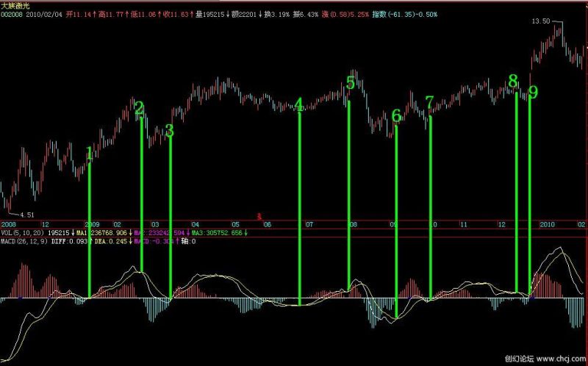Click the 4.51 low price label
Screen dimensions: 588x366
click(27, 214)
